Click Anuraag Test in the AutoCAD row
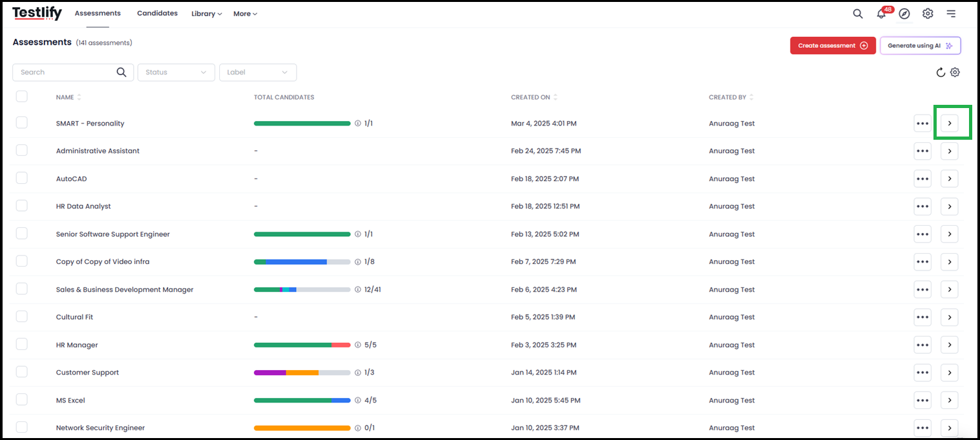Screen dimensions: 980x440 (x=732, y=179)
